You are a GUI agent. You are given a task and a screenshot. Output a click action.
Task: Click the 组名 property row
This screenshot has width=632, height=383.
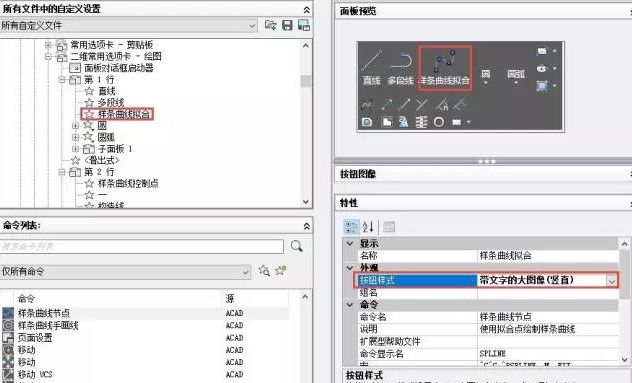pyautogui.click(x=487, y=293)
